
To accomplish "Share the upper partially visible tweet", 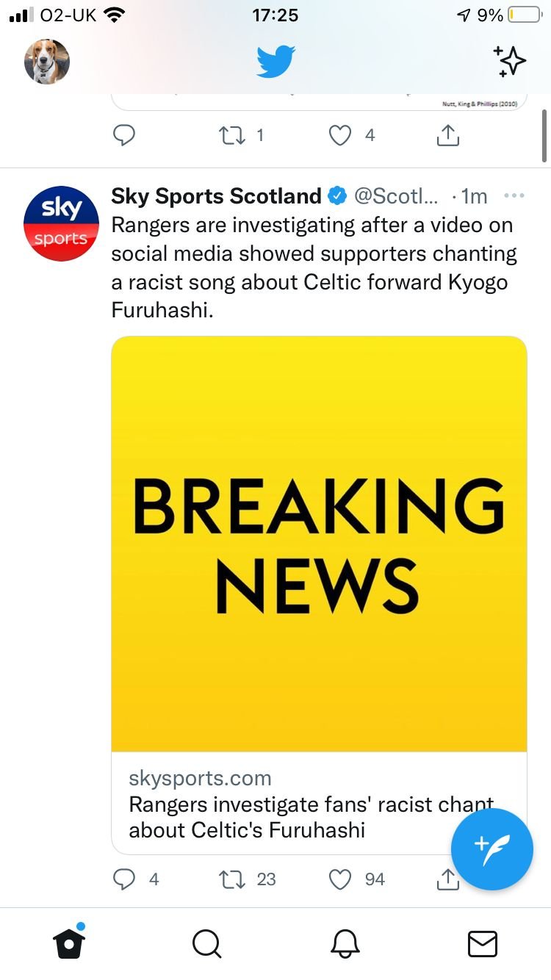I will pos(448,134).
